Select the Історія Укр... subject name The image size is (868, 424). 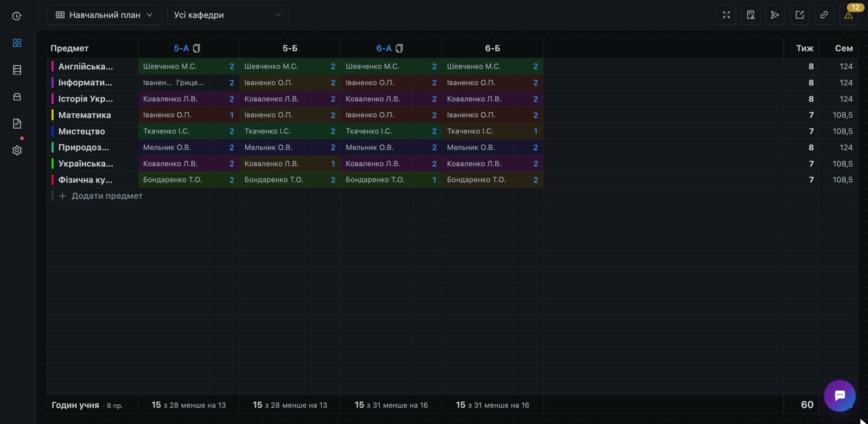(x=86, y=99)
